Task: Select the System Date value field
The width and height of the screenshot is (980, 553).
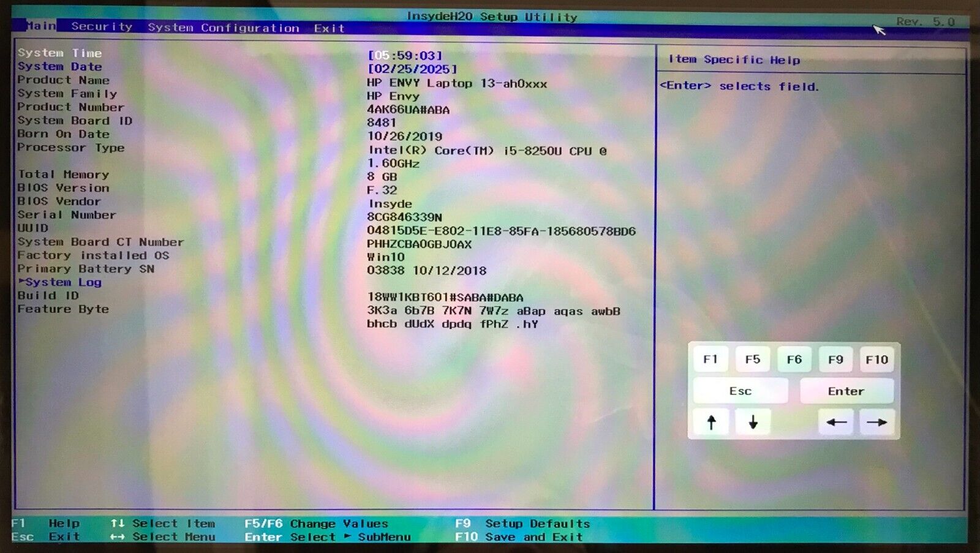Action: click(x=412, y=69)
